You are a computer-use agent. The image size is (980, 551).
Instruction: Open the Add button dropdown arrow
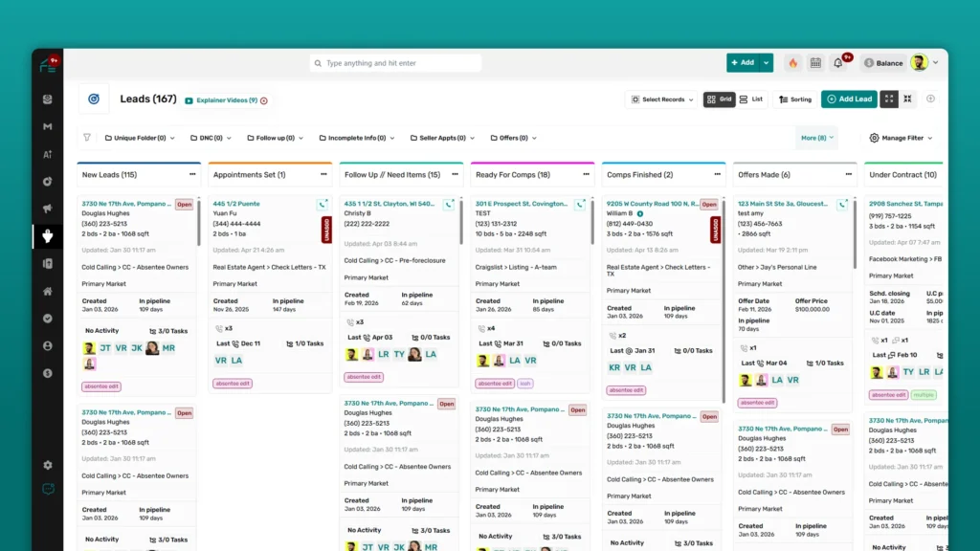click(x=766, y=62)
